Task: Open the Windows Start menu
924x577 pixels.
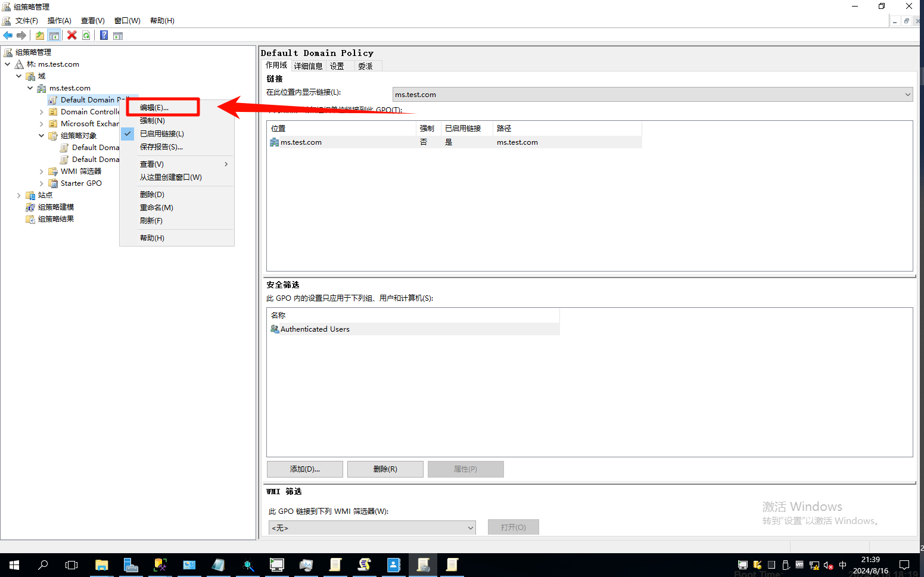Action: click(14, 565)
